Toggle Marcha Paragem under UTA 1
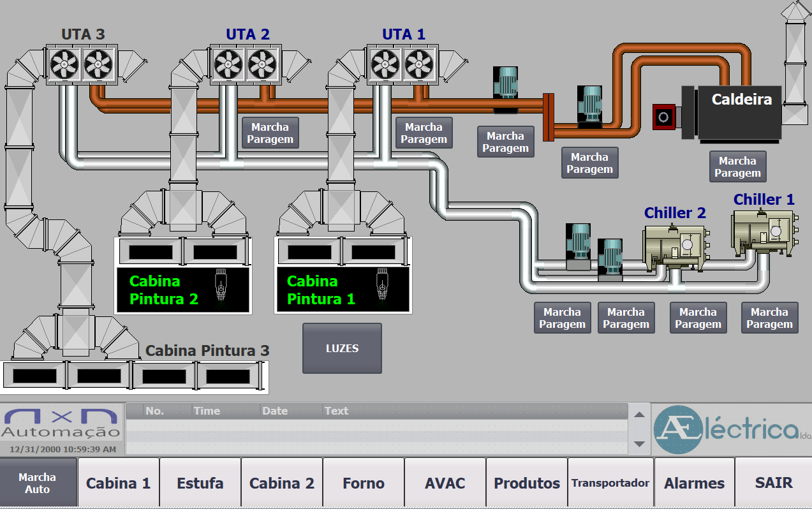Screen dimensions: 812x509 424,133
